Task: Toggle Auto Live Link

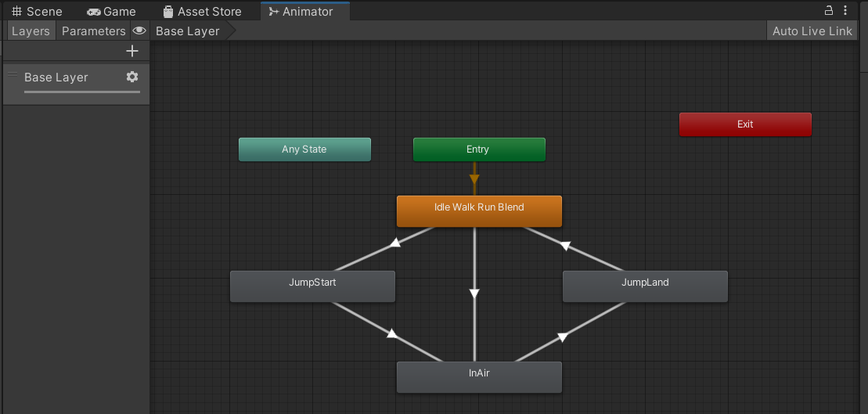Action: (x=812, y=31)
